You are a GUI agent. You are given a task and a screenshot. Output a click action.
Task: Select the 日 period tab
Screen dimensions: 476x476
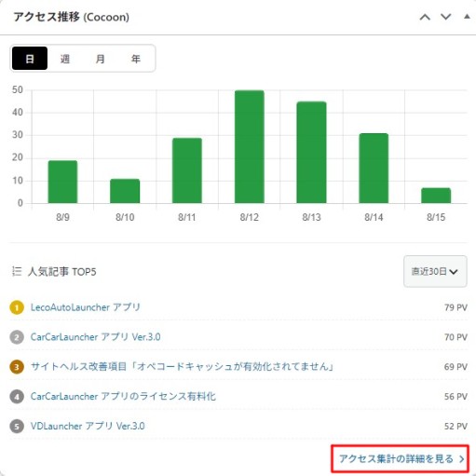30,59
